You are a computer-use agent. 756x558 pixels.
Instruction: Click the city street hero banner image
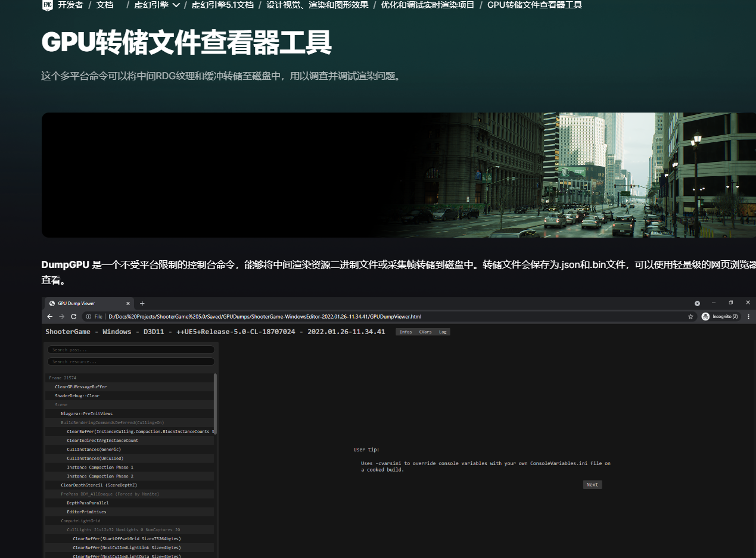[x=399, y=175]
